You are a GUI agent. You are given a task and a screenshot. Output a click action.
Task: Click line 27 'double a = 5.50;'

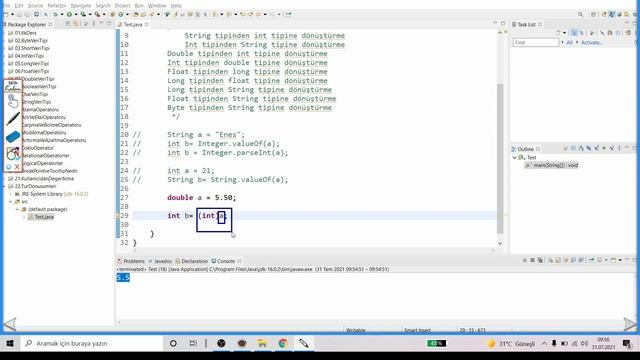201,198
